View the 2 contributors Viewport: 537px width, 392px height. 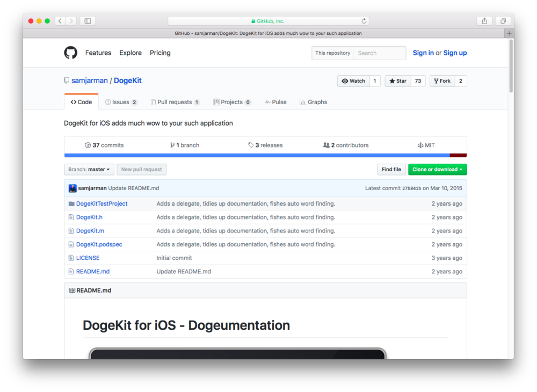pos(346,145)
